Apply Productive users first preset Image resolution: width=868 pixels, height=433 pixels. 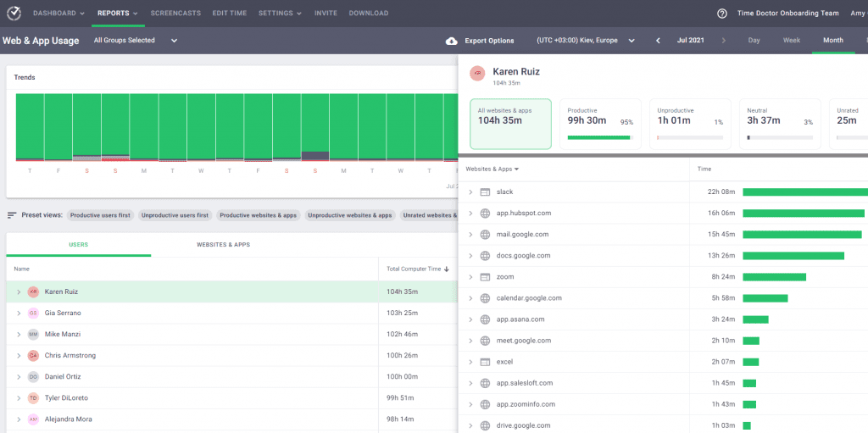[x=100, y=215]
